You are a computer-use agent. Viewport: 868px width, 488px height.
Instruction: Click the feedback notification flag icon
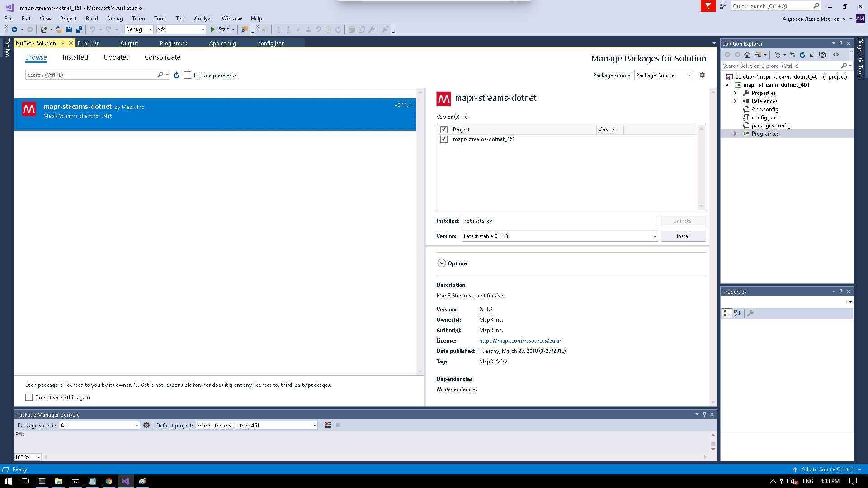click(708, 6)
